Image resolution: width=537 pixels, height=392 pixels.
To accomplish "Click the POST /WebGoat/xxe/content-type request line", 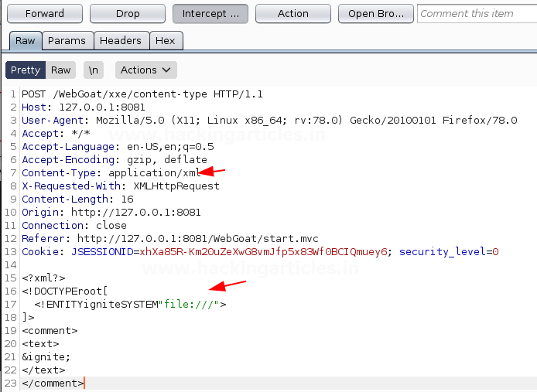I will pyautogui.click(x=142, y=94).
